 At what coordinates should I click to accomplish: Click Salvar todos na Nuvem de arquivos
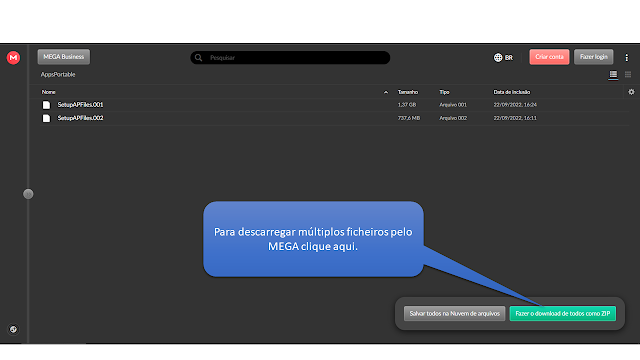(454, 313)
